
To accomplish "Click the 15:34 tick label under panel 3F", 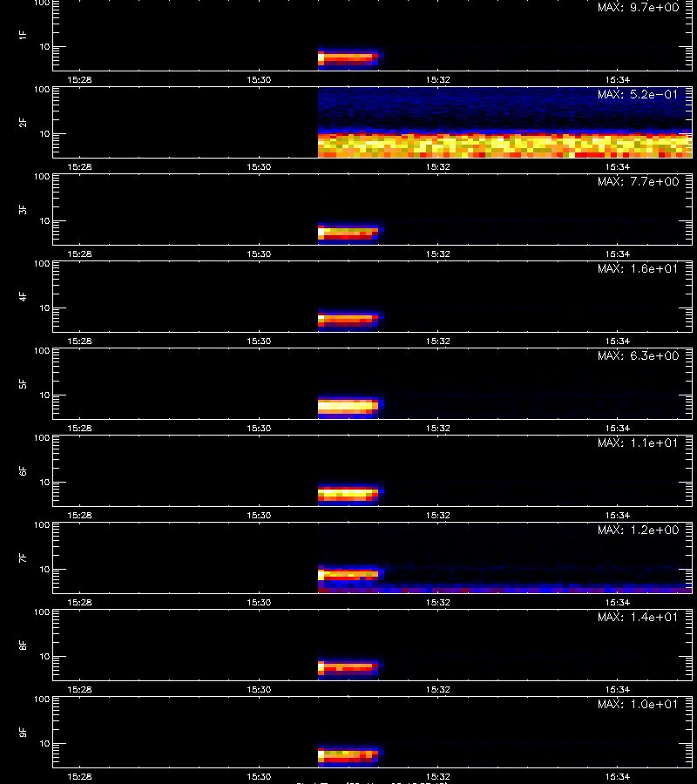I will click(618, 254).
